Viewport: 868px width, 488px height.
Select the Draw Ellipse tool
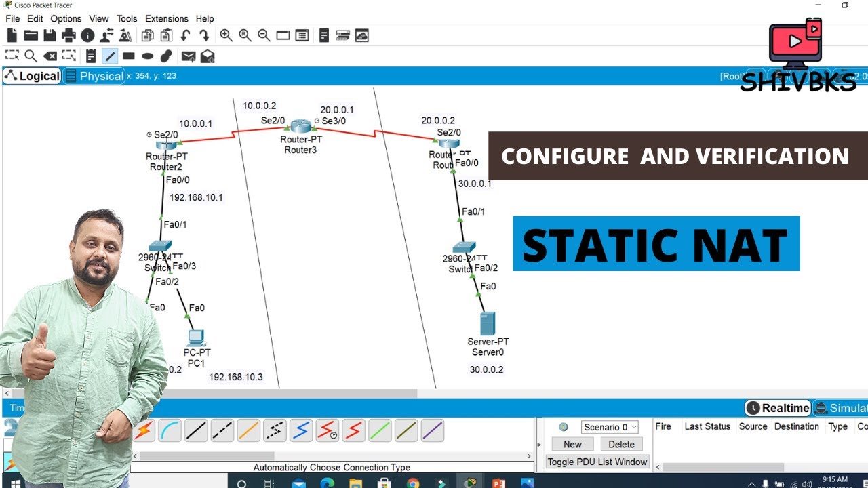pos(147,56)
